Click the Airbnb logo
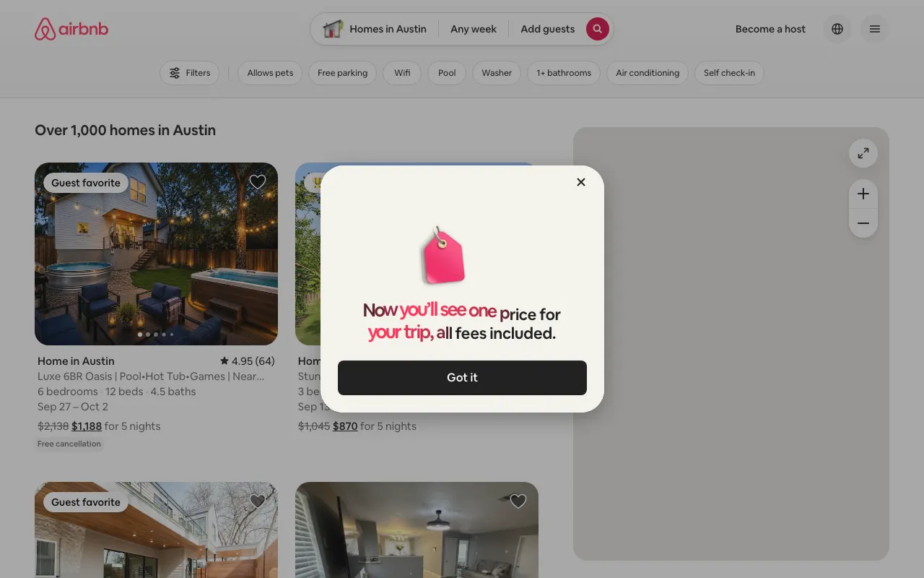924x578 pixels. pyautogui.click(x=71, y=29)
